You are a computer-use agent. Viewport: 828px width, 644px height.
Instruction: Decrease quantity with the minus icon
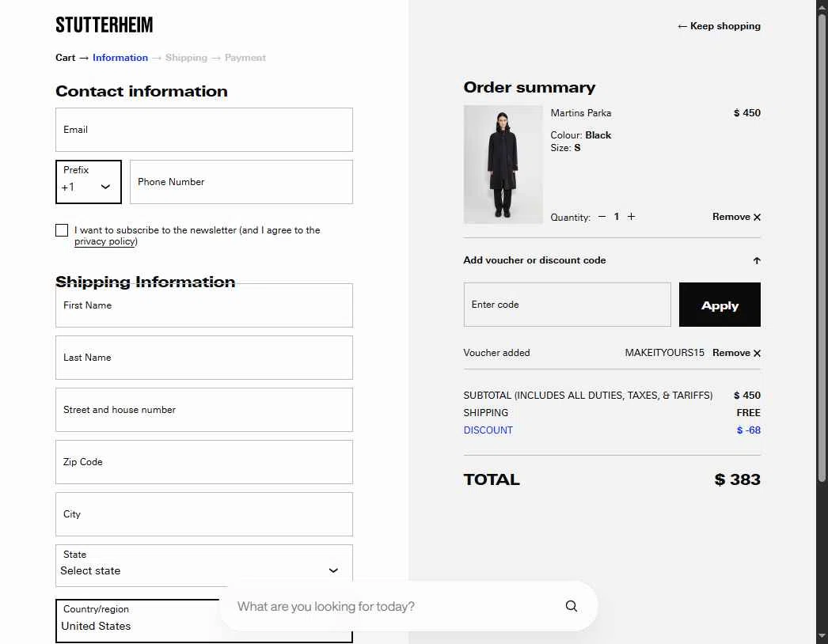[602, 217]
